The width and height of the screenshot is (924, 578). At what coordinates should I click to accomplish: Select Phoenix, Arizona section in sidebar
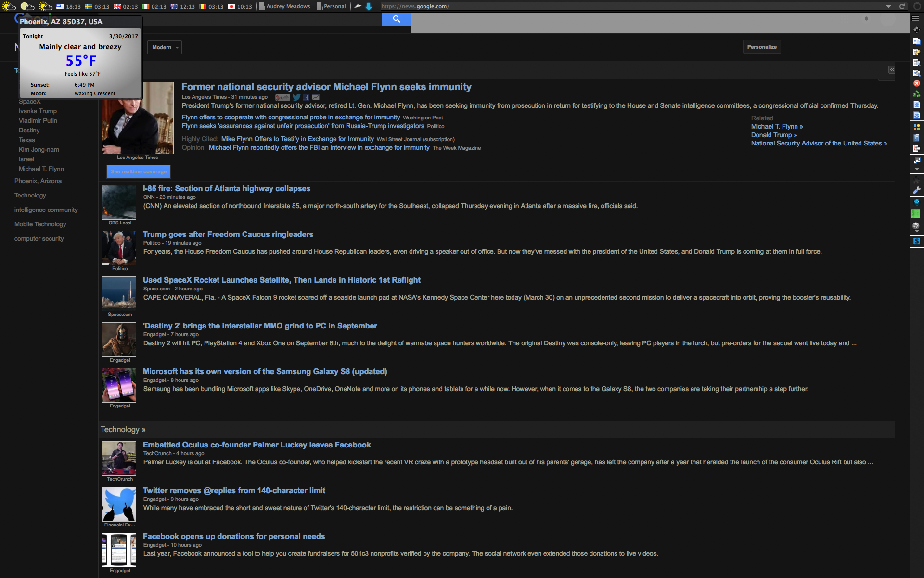38,181
